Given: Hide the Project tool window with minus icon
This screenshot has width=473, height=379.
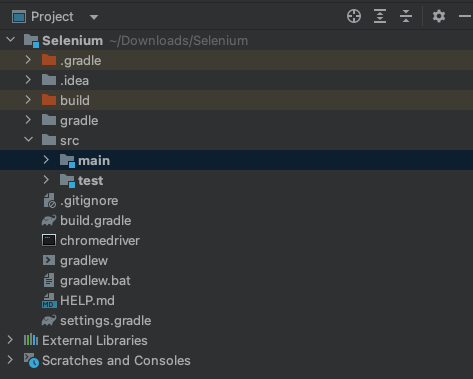Looking at the screenshot, I should tap(465, 16).
